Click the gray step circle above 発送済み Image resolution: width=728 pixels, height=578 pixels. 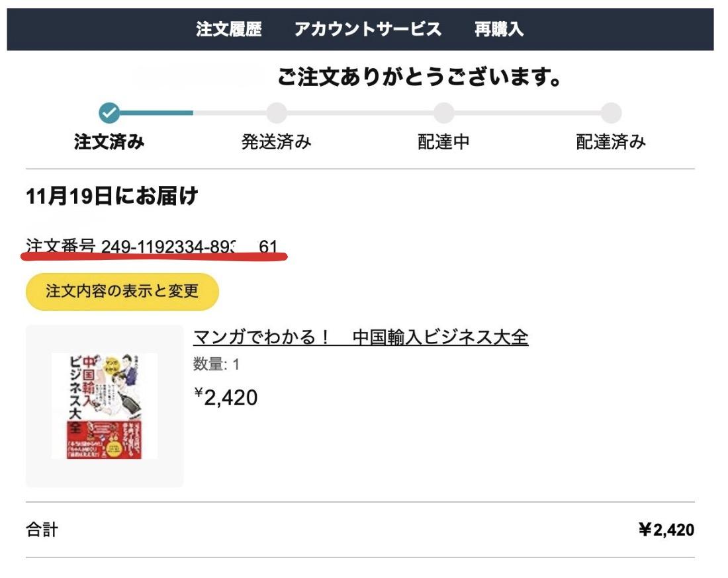[277, 113]
